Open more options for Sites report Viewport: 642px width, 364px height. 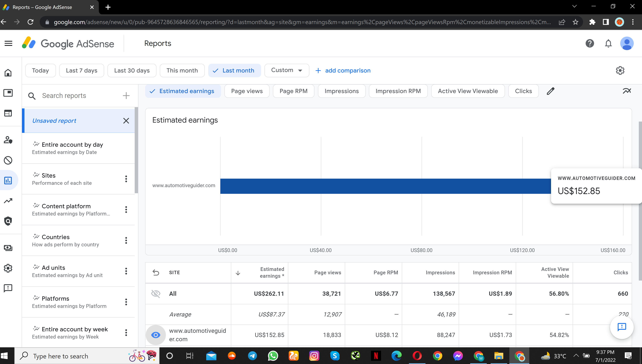tap(126, 179)
